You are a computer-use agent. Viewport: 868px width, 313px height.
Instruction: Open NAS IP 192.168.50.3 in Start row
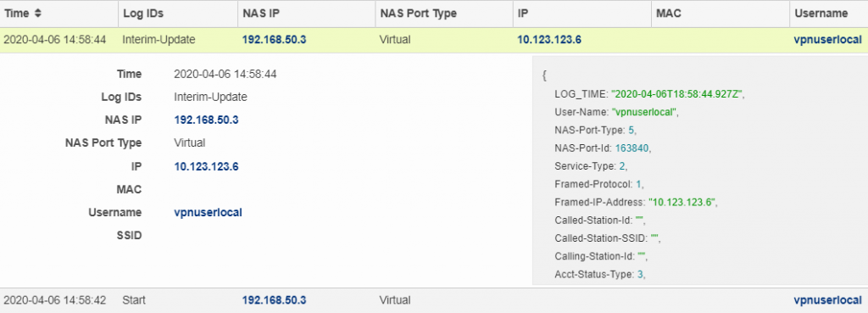pyautogui.click(x=274, y=300)
